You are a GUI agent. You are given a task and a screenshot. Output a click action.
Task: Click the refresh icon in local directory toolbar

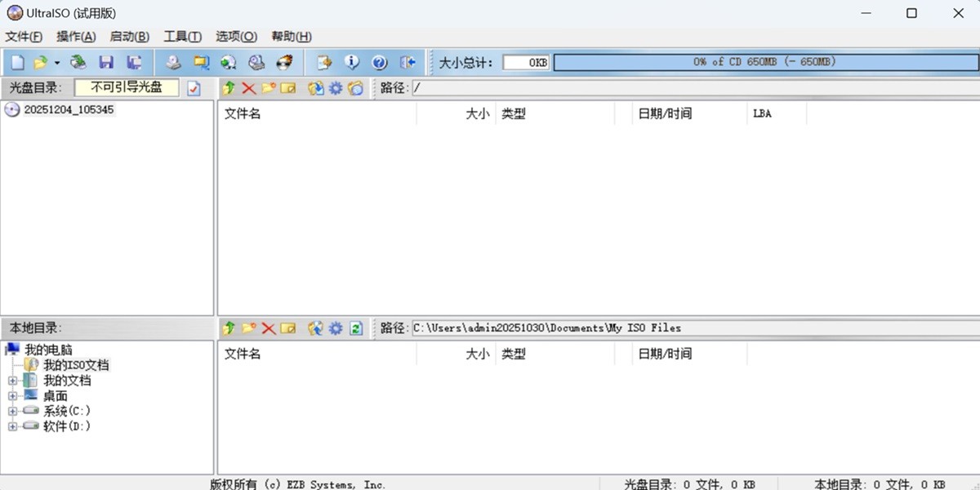[x=355, y=328]
